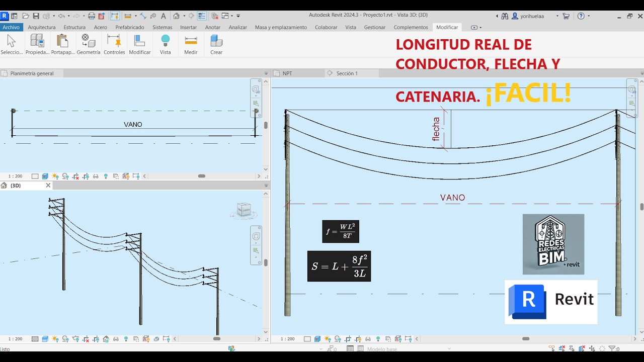The width and height of the screenshot is (644, 362).
Task: Open the Archivo menu tab
Action: pyautogui.click(x=11, y=27)
